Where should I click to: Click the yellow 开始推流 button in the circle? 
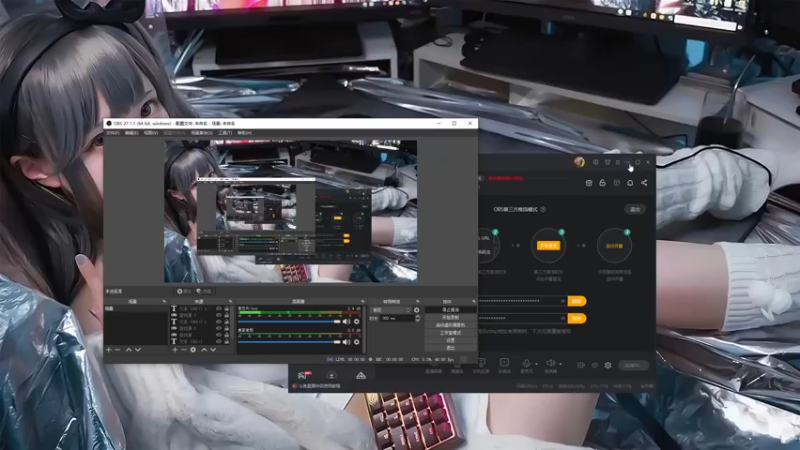click(548, 245)
